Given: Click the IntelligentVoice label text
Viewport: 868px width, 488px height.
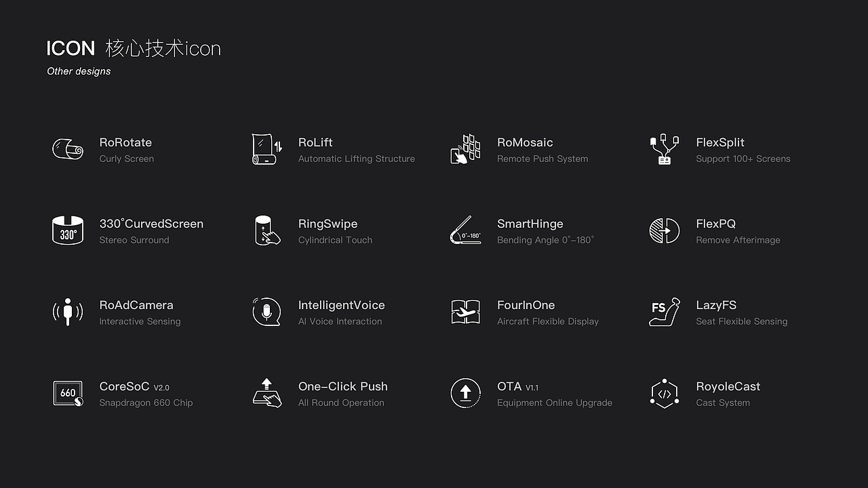Looking at the screenshot, I should [x=341, y=305].
